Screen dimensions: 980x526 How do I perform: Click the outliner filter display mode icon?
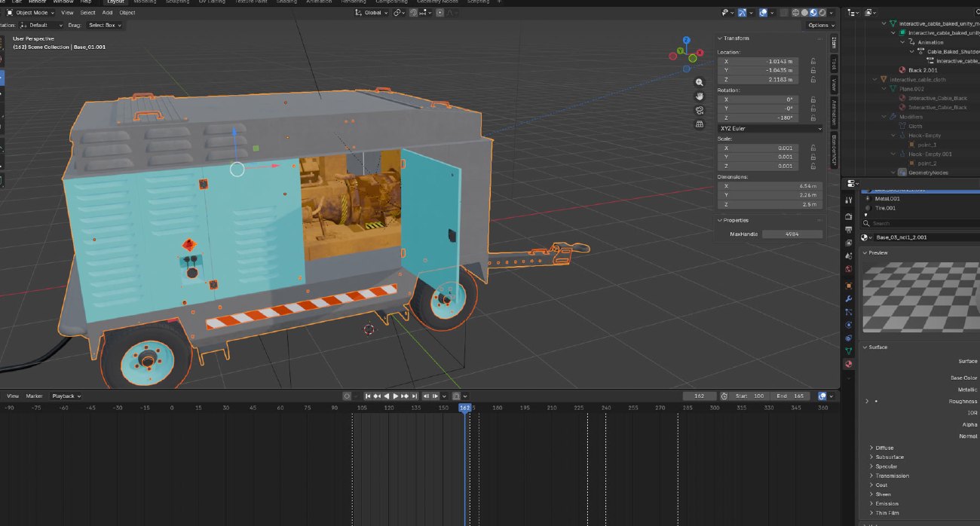[872, 13]
